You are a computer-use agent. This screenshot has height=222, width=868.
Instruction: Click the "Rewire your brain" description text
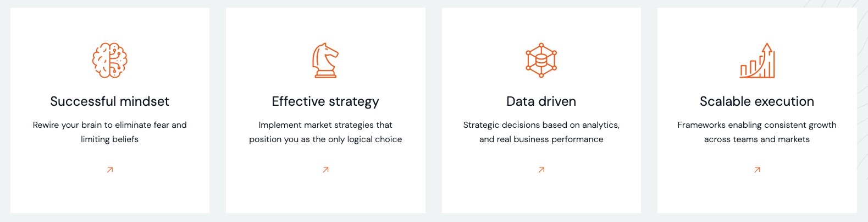(x=110, y=125)
